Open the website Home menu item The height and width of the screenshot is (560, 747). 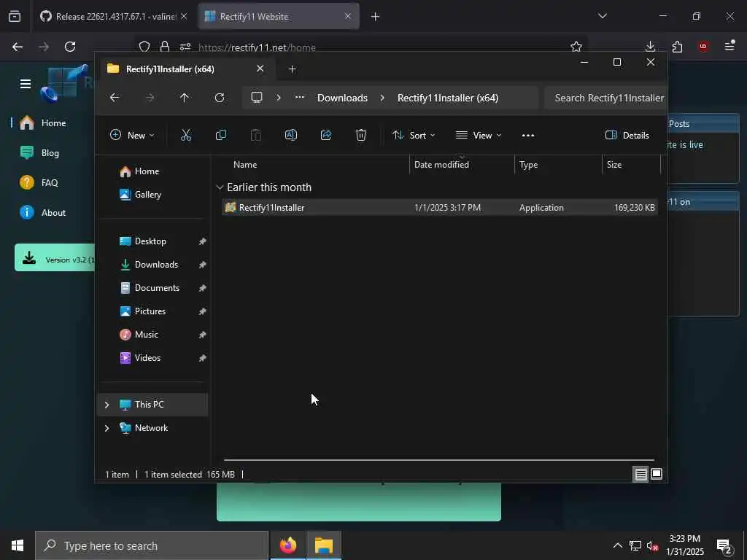pyautogui.click(x=43, y=122)
